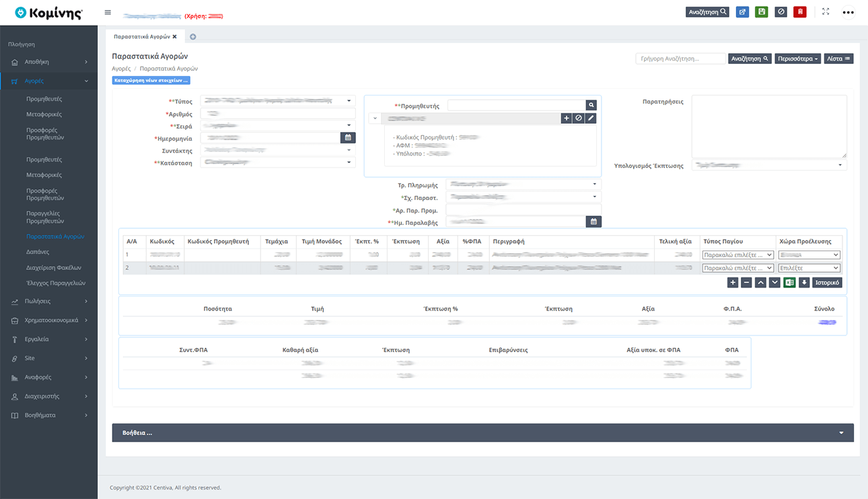Open the Σειρά dropdown
Image resolution: width=868 pixels, height=499 pixels.
[x=278, y=125]
